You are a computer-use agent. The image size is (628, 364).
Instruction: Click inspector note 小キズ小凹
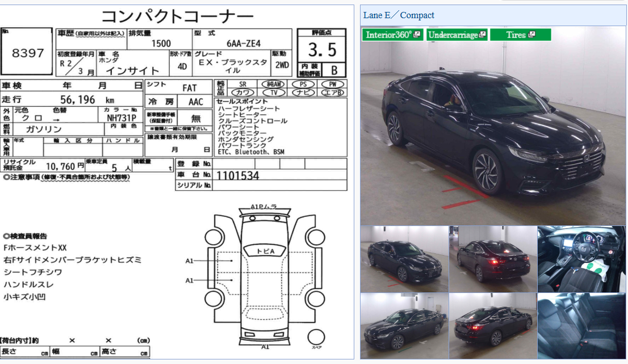point(24,297)
